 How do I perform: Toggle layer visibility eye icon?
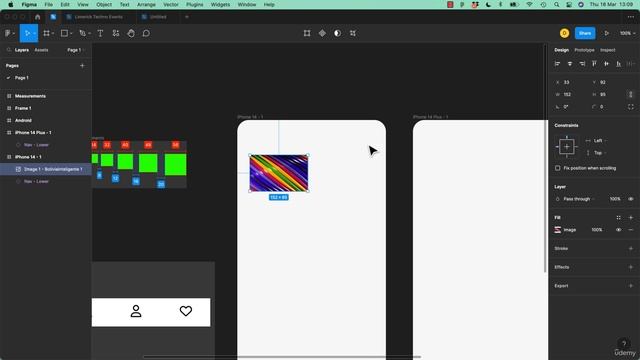click(x=631, y=199)
